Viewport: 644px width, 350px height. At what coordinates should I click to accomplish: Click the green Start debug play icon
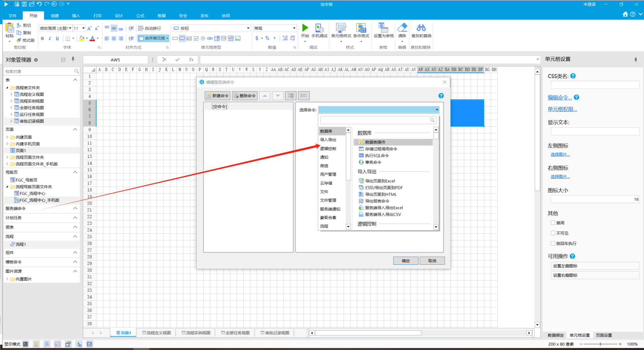pos(305,27)
